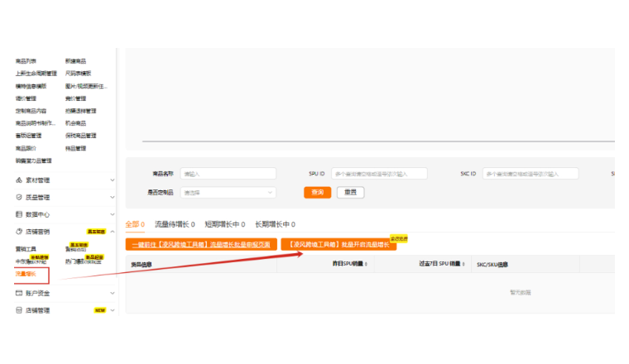
Task: Click the 重置 reset button
Action: [350, 193]
